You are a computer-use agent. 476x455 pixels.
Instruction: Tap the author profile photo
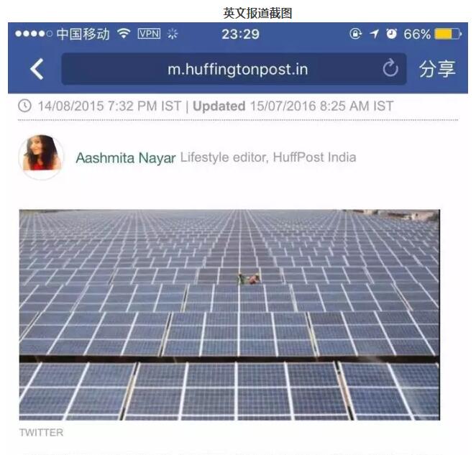click(x=41, y=156)
